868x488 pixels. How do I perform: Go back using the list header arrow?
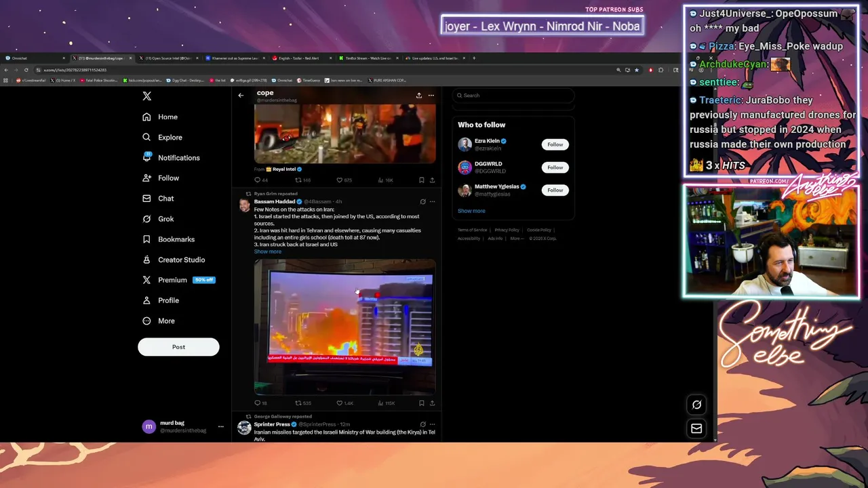coord(241,96)
